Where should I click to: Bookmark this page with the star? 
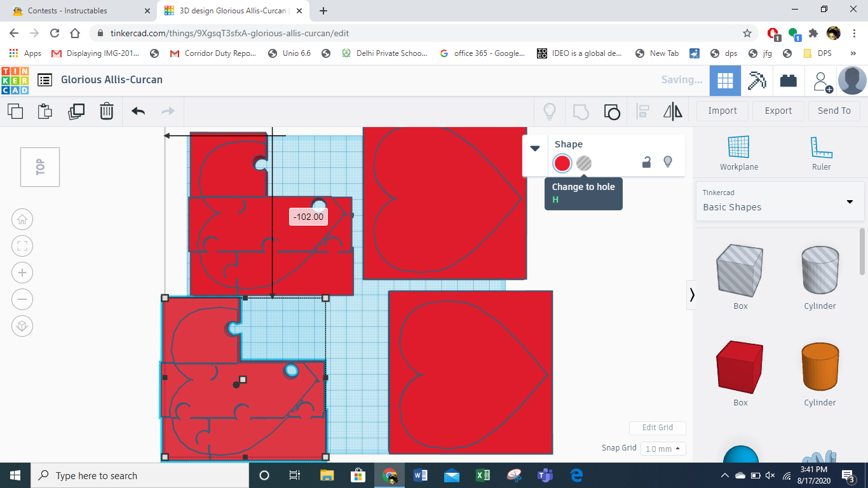[747, 33]
